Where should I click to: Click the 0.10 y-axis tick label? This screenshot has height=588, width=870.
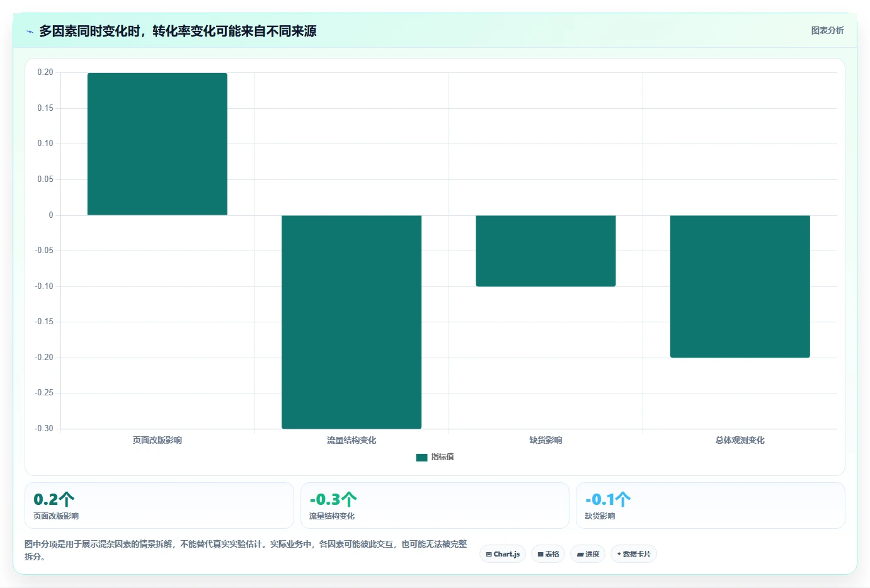coord(45,144)
